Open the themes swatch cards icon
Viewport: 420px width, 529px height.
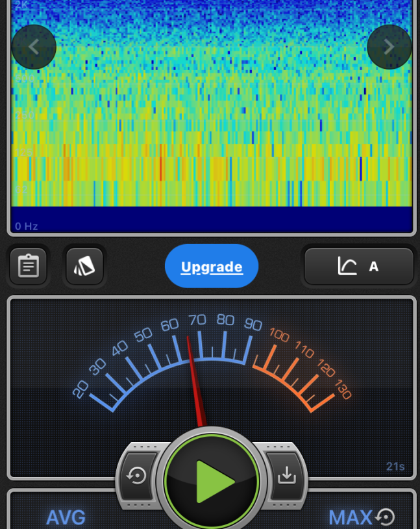[84, 266]
